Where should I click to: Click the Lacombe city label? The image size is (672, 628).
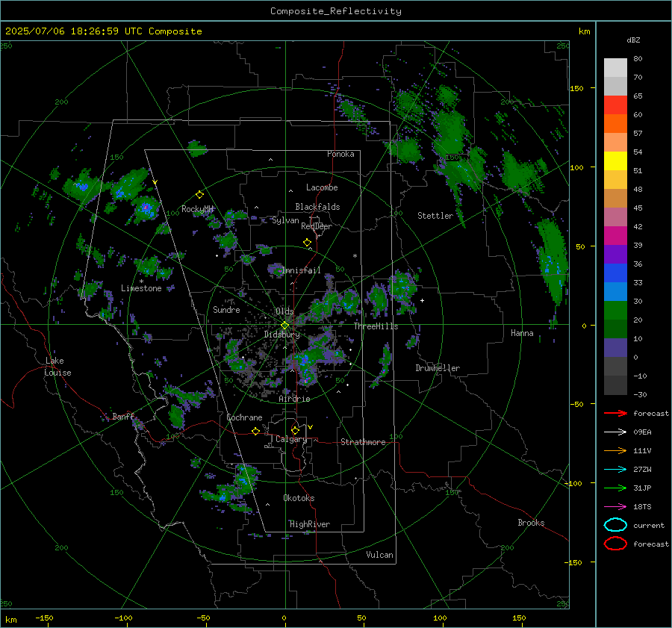[x=322, y=187]
